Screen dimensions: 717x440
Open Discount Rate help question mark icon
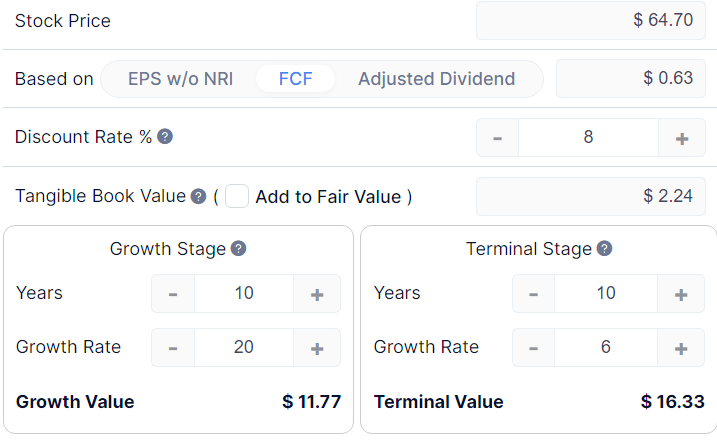pos(165,136)
